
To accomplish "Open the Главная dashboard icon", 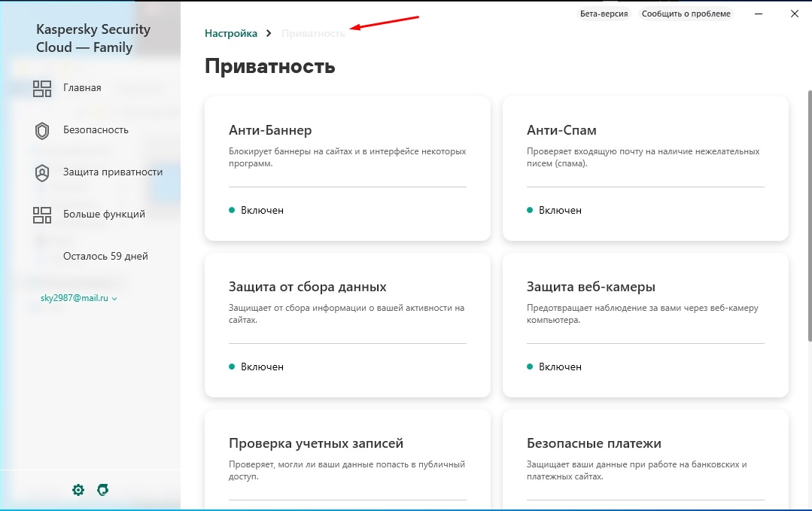I will click(x=42, y=89).
